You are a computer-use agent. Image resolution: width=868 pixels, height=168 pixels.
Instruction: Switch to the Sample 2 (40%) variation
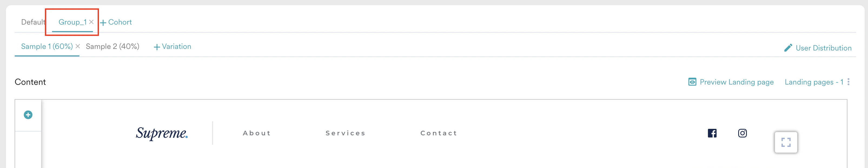click(112, 46)
